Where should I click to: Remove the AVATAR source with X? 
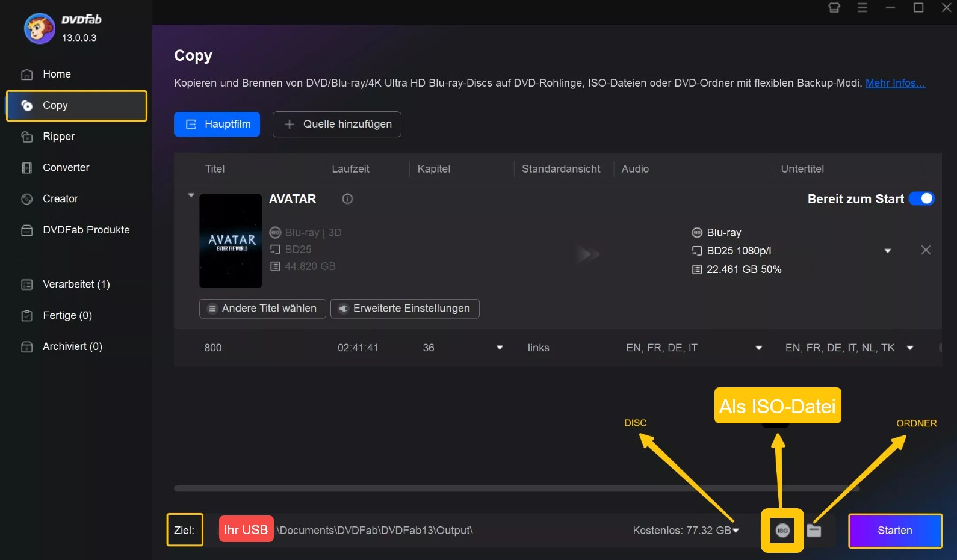926,250
